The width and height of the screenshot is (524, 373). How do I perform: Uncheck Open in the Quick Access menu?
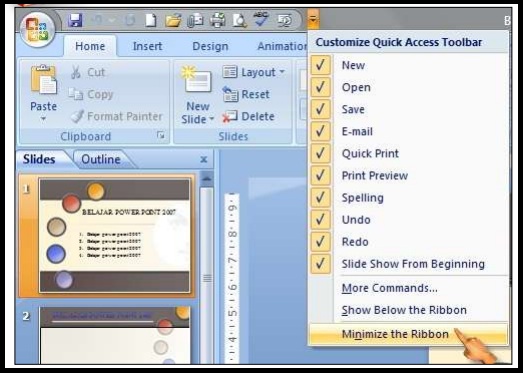(409, 87)
